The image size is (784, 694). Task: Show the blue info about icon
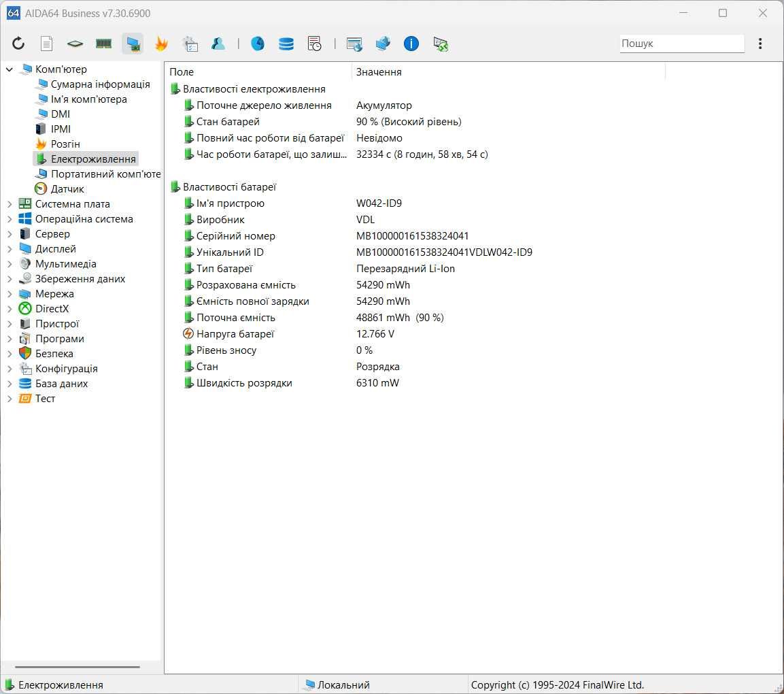click(411, 44)
